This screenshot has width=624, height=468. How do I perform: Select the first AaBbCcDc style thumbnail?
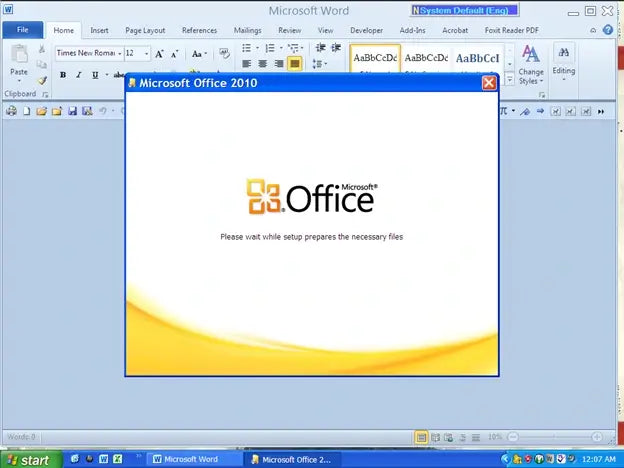(375, 58)
